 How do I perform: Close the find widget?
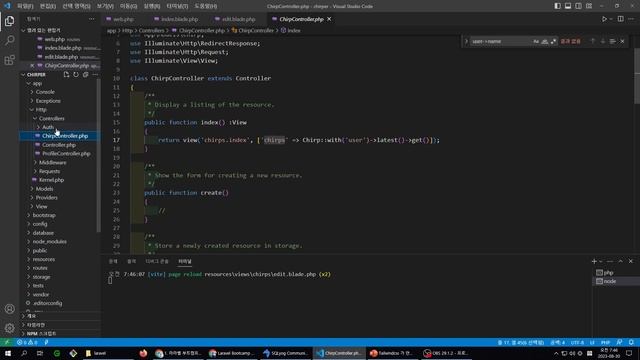point(622,41)
